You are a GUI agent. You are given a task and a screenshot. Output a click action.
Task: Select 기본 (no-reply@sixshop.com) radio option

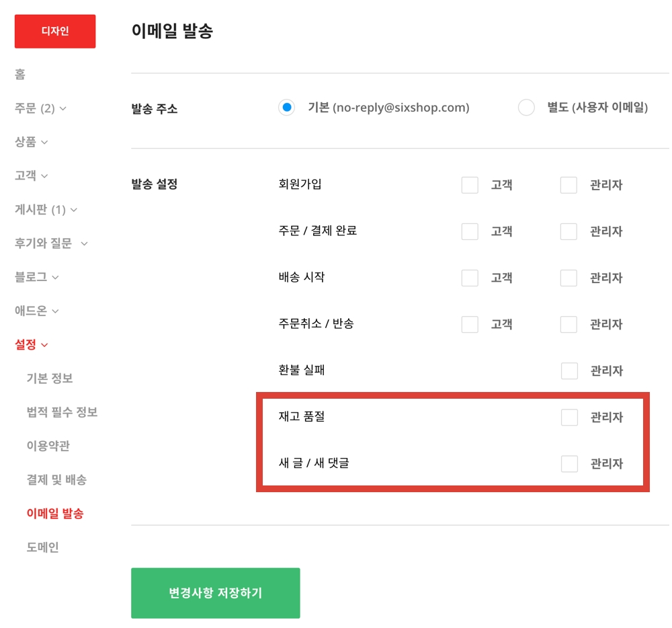287,108
